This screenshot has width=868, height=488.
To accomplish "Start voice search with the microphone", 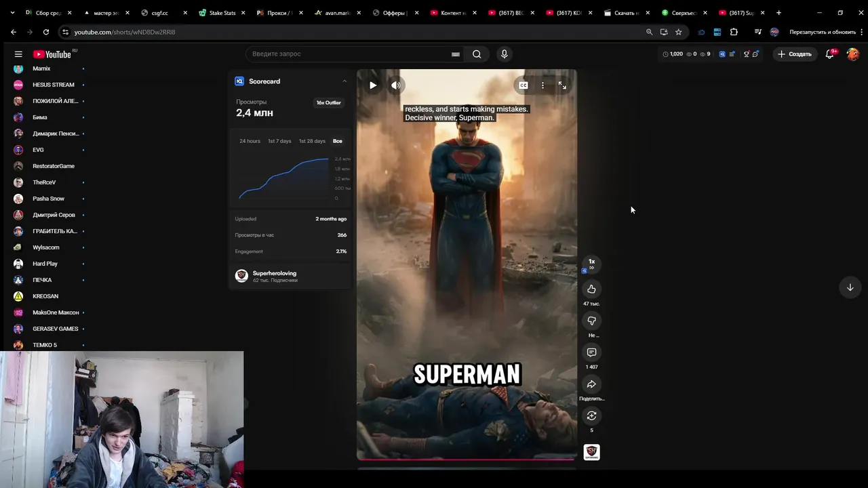I will coord(504,54).
